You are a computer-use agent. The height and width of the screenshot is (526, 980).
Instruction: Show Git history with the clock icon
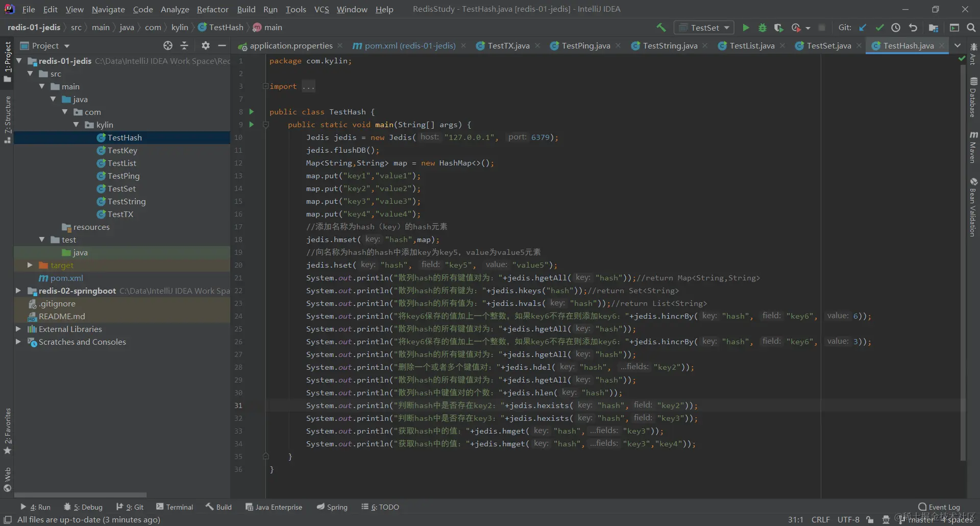(896, 28)
